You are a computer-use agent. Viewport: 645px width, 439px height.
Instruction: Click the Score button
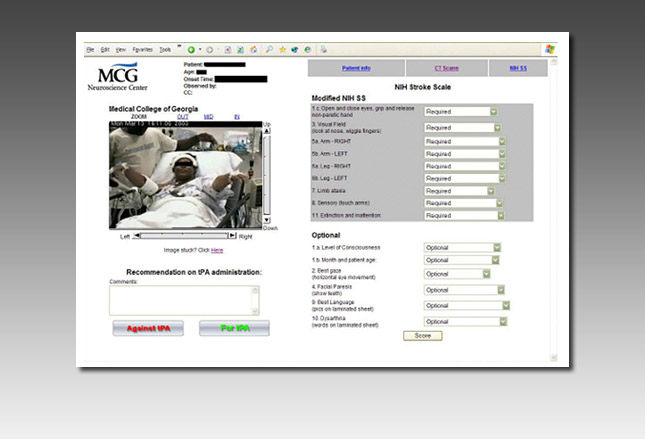click(422, 336)
